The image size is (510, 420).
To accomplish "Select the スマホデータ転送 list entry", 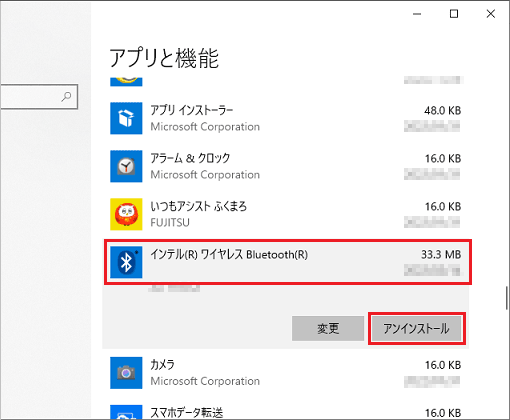I will click(x=286, y=411).
